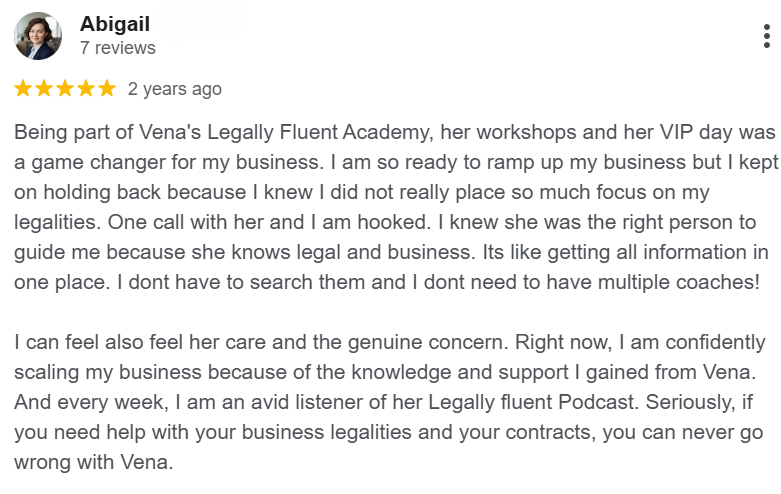
Task: Click Abigail's round profile photo
Action: 38,36
